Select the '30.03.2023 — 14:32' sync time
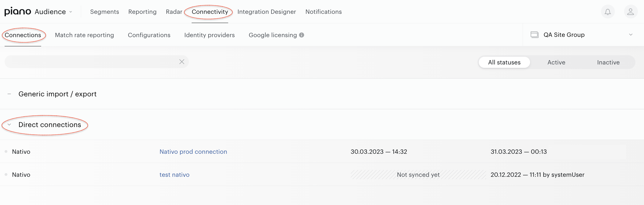The height and width of the screenshot is (205, 644). tap(379, 152)
